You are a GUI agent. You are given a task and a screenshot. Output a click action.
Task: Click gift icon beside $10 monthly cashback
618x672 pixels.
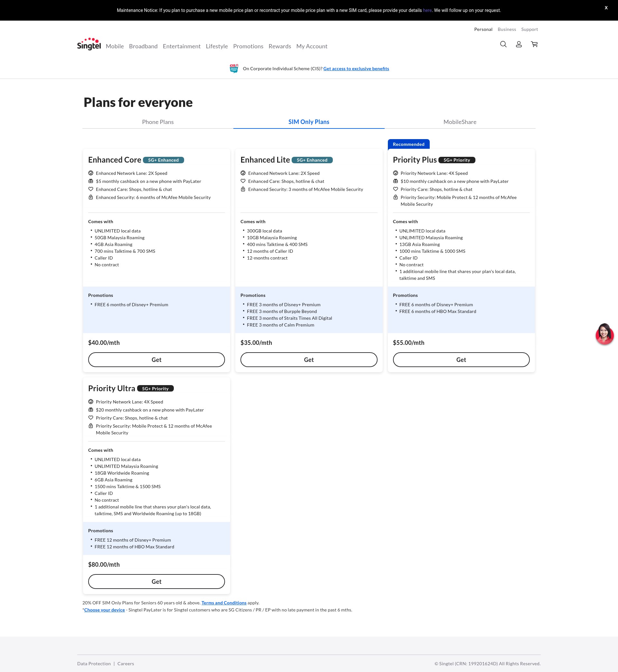click(x=396, y=181)
